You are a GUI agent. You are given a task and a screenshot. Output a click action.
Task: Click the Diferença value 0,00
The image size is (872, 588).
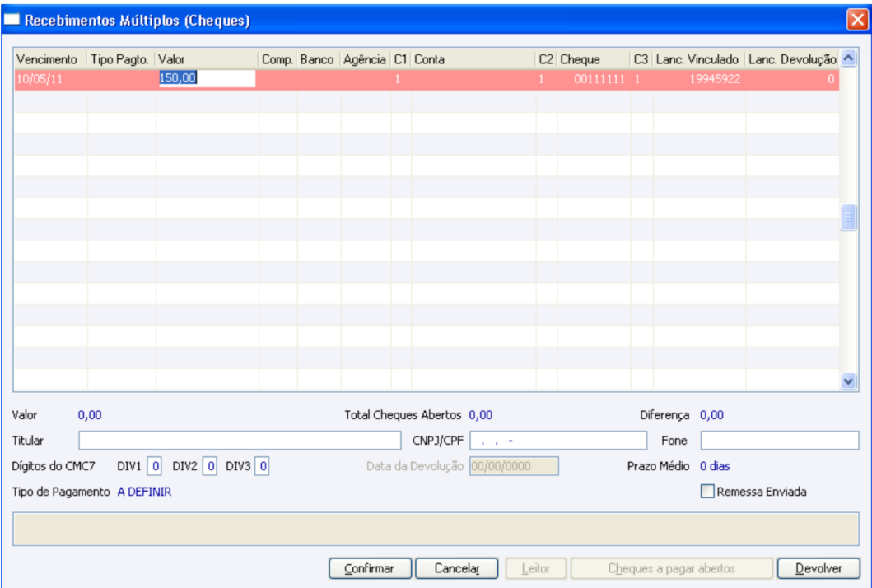711,415
